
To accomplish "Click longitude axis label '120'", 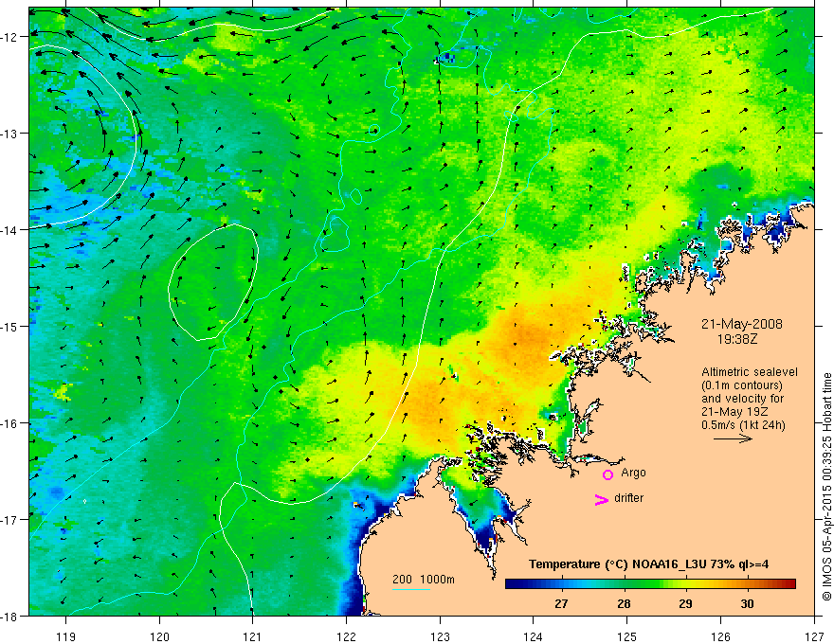I will pos(159,636).
